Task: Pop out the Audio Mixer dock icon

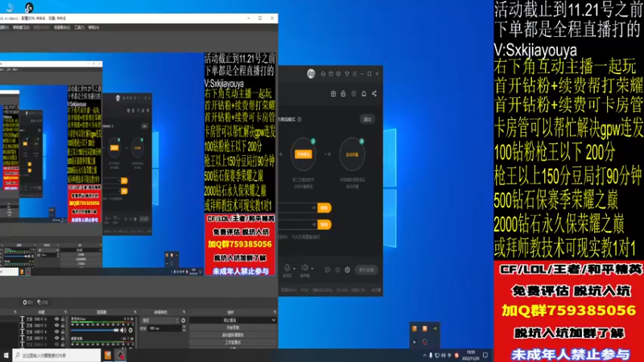Action: (x=135, y=312)
